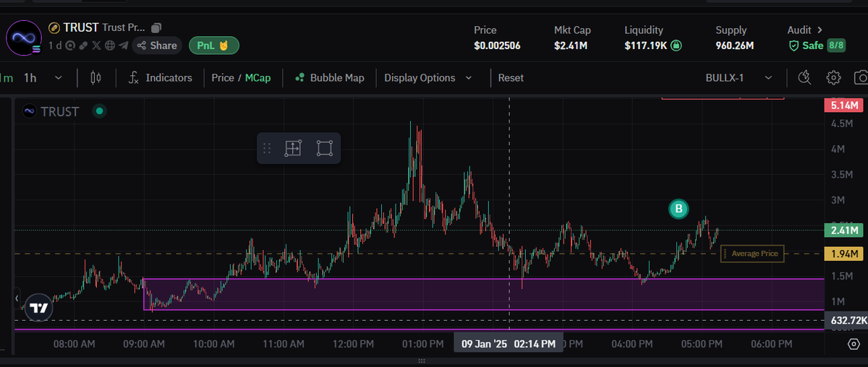Click the TRUST chart legend label
The image size is (868, 367).
pyautogui.click(x=59, y=111)
